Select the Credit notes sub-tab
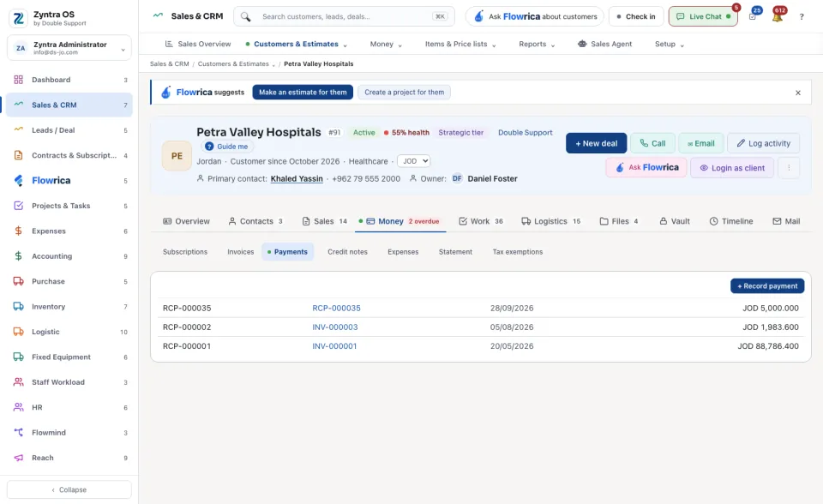Image resolution: width=823 pixels, height=504 pixels. pos(347,252)
